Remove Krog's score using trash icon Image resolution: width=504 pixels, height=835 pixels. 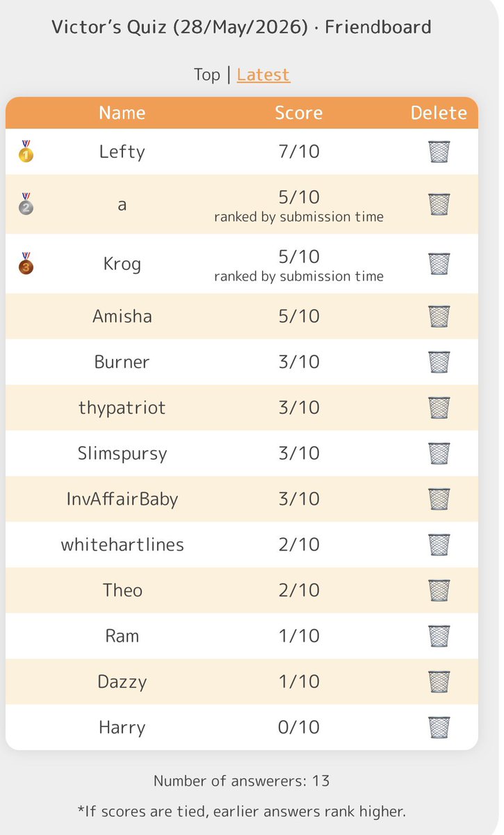click(x=439, y=263)
